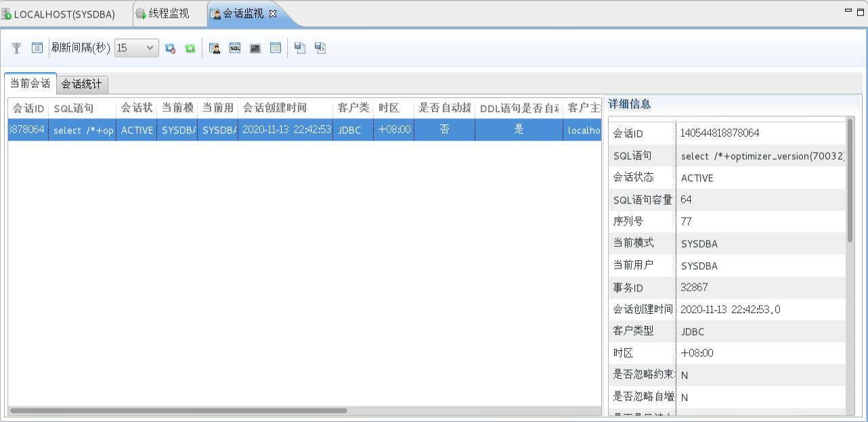Click the grid columns settings icon
The height and width of the screenshot is (422, 868).
(x=275, y=48)
